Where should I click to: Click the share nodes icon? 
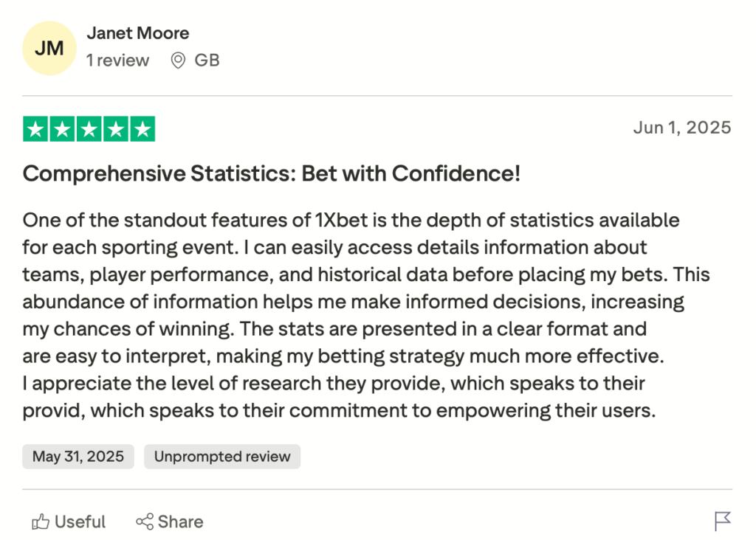point(145,522)
